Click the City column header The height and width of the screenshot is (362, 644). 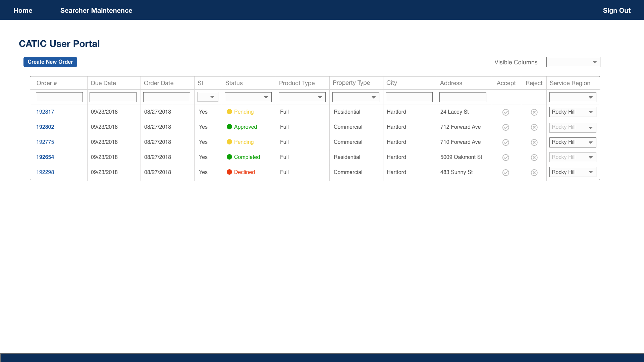(x=391, y=83)
